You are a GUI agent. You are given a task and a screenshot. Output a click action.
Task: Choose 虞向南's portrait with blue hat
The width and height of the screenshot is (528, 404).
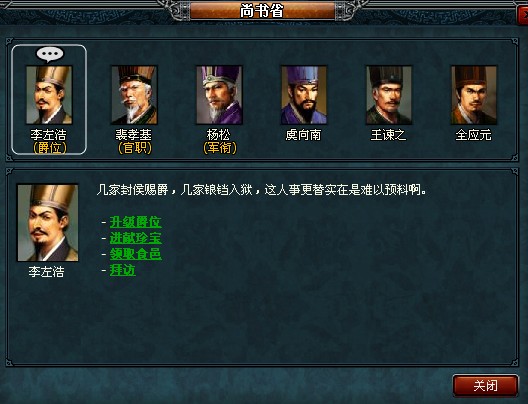click(x=304, y=95)
